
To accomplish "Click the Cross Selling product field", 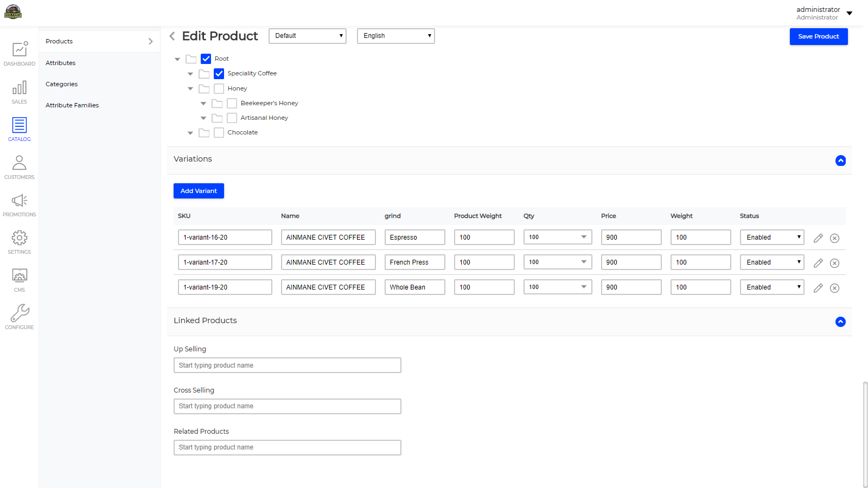I will (288, 406).
